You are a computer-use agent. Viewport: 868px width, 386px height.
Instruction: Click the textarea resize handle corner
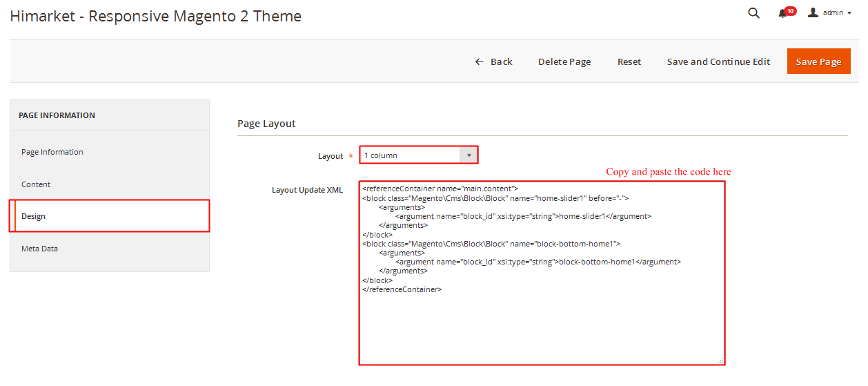click(720, 360)
